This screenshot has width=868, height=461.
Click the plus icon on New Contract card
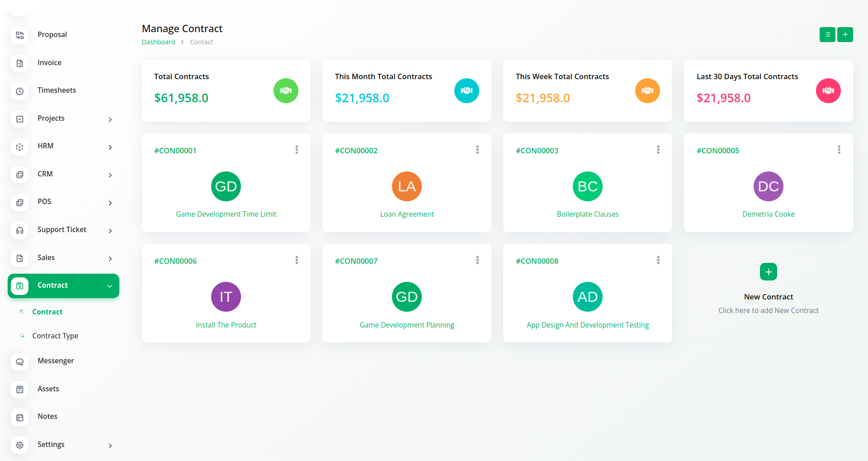pos(768,272)
